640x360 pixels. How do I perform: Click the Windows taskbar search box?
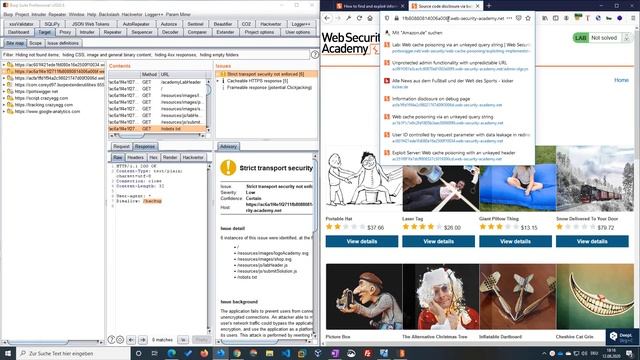(73, 353)
